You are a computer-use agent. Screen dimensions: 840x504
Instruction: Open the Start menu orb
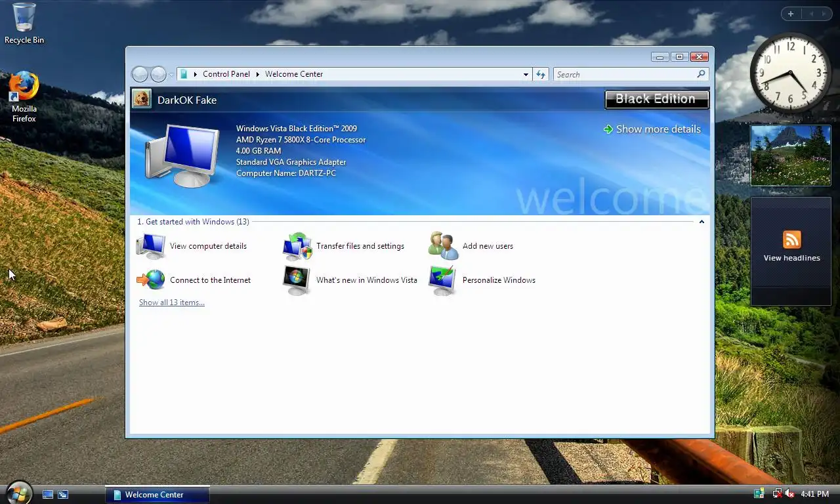[18, 493]
